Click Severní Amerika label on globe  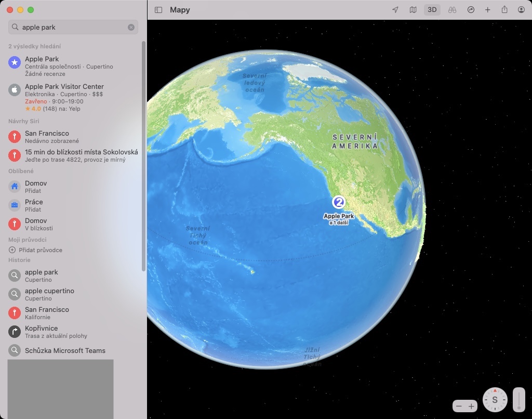(x=354, y=141)
